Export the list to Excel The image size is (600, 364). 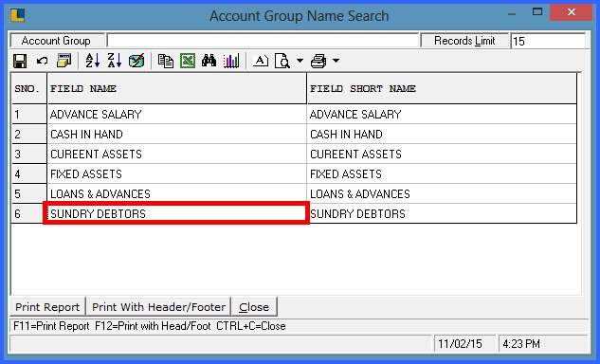[x=188, y=61]
